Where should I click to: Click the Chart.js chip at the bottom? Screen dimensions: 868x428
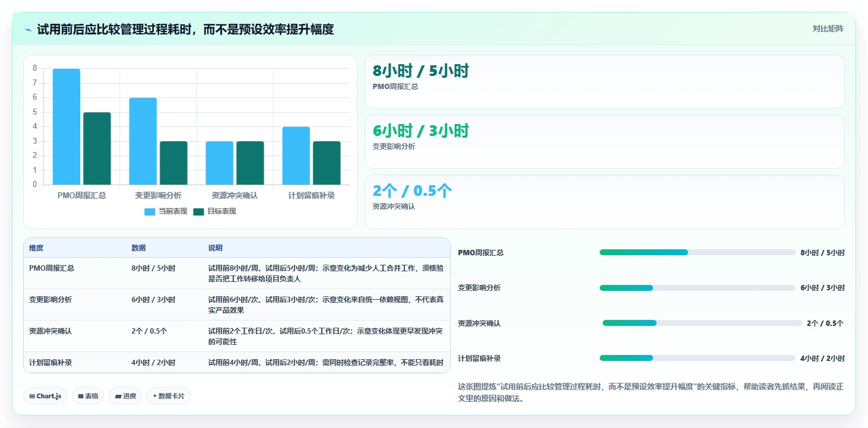click(x=45, y=396)
